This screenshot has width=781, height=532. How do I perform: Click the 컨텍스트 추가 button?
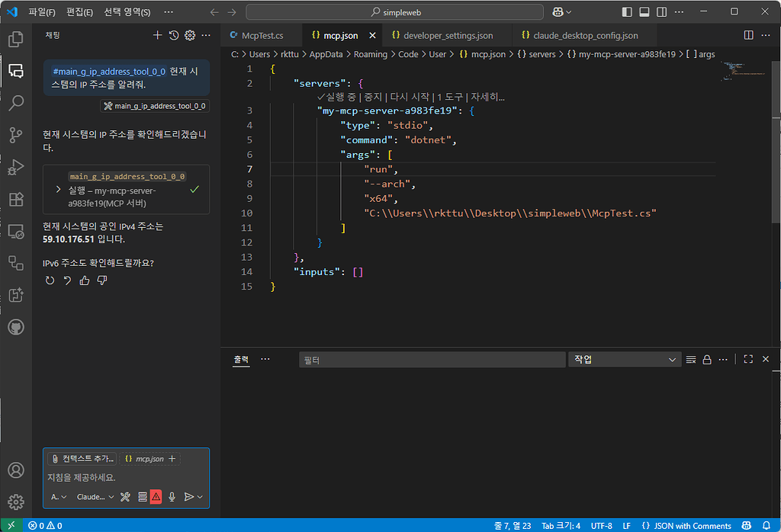[x=83, y=459]
